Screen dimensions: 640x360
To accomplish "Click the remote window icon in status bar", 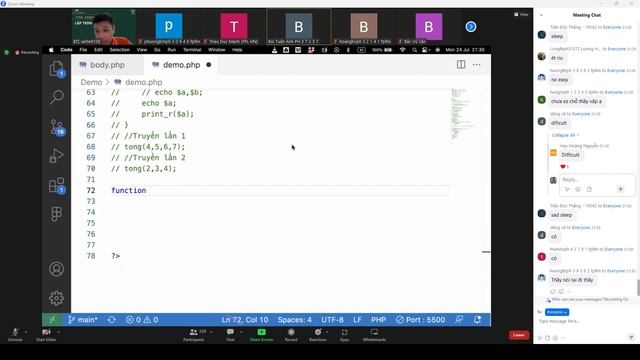I will pos(52,320).
